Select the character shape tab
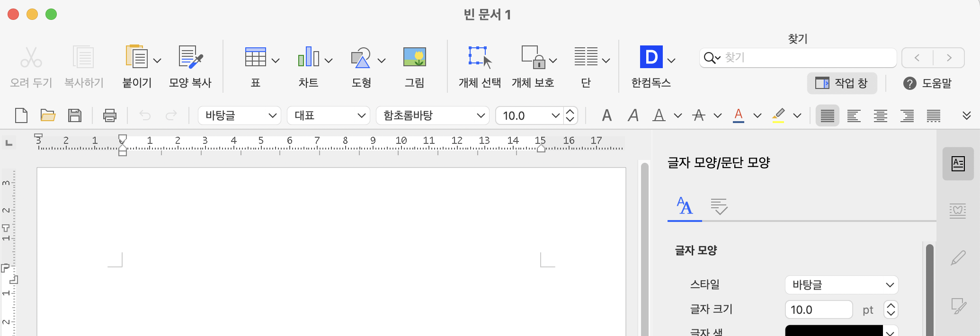 coord(685,206)
